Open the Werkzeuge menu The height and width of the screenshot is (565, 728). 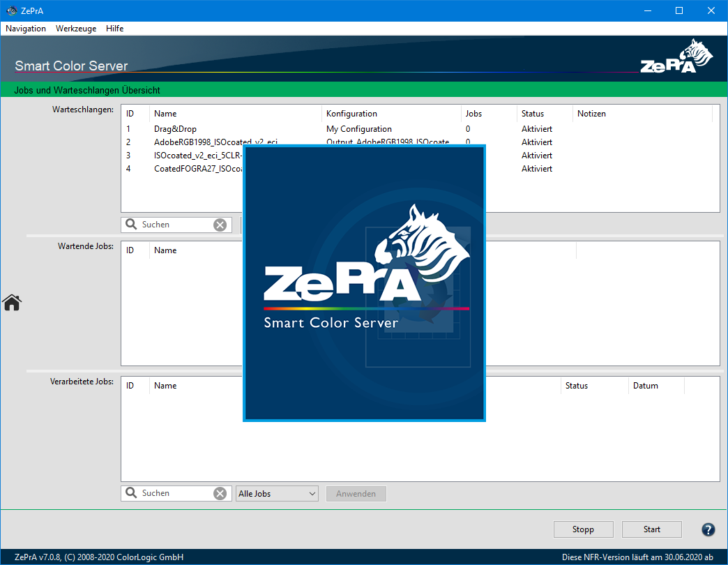pyautogui.click(x=76, y=29)
